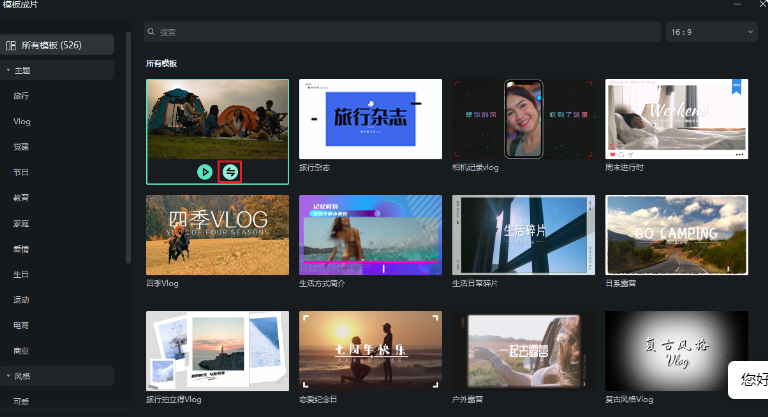Image resolution: width=768 pixels, height=417 pixels.
Task: Click the template icon beside 所有模板 (526)
Action: tap(11, 46)
